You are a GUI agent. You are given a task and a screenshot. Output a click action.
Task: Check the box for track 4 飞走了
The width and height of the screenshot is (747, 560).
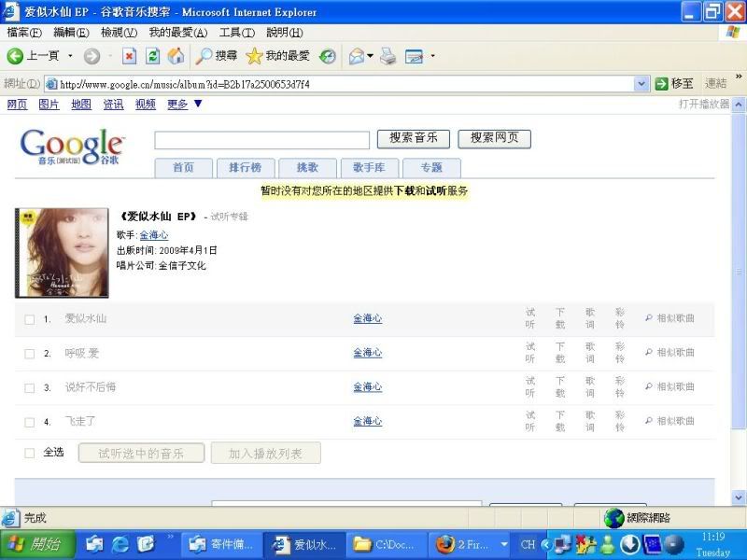click(30, 422)
